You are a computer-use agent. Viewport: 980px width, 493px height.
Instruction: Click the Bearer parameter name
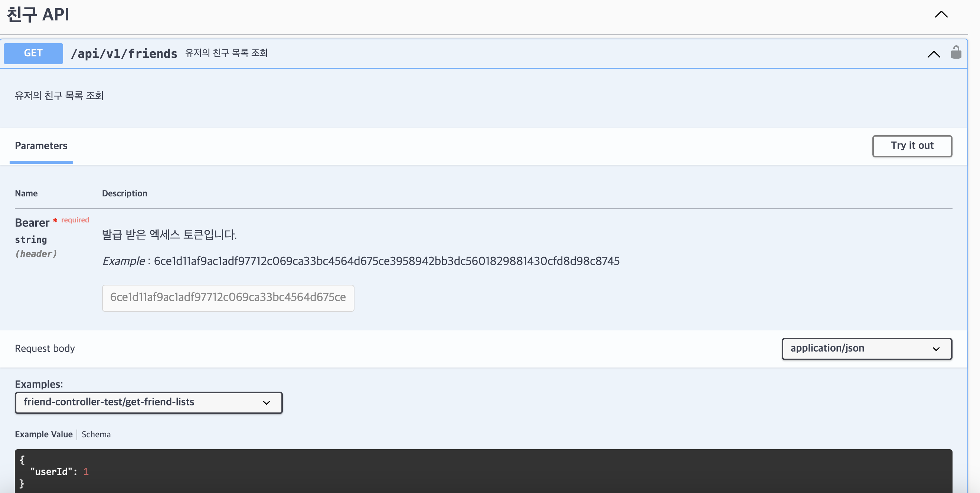[x=32, y=222]
